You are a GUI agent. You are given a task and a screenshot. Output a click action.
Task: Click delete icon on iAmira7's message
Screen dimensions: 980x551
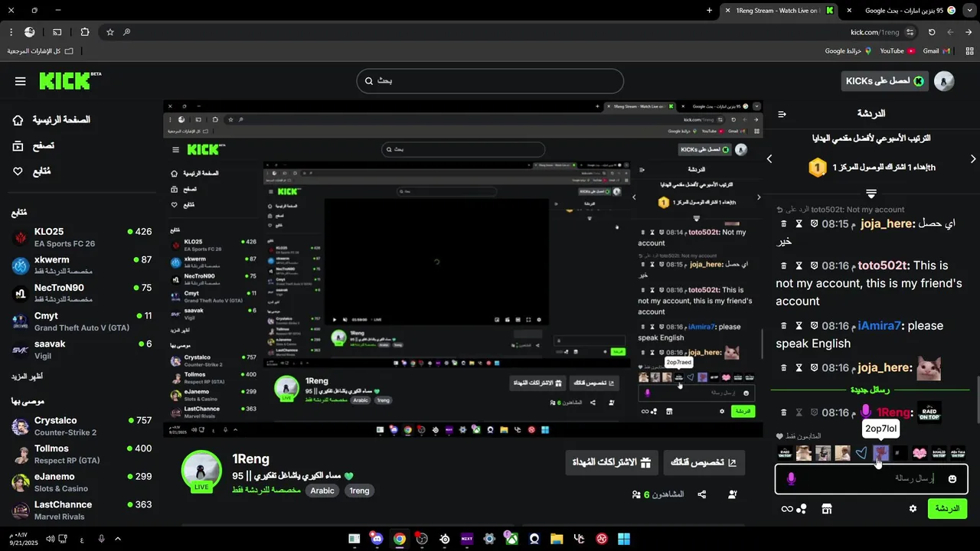coord(783,325)
